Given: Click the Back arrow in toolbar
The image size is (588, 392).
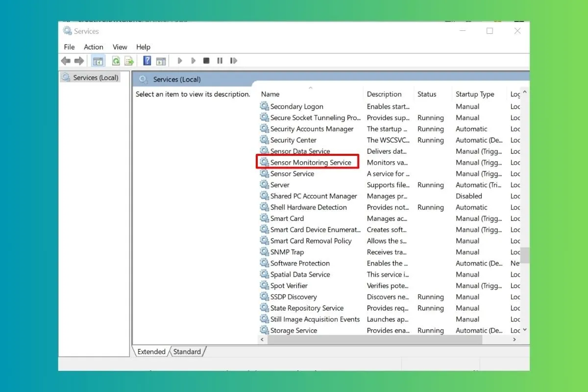Looking at the screenshot, I should click(66, 61).
